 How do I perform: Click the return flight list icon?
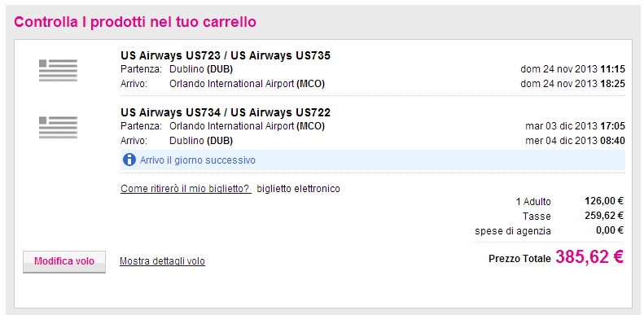point(59,127)
